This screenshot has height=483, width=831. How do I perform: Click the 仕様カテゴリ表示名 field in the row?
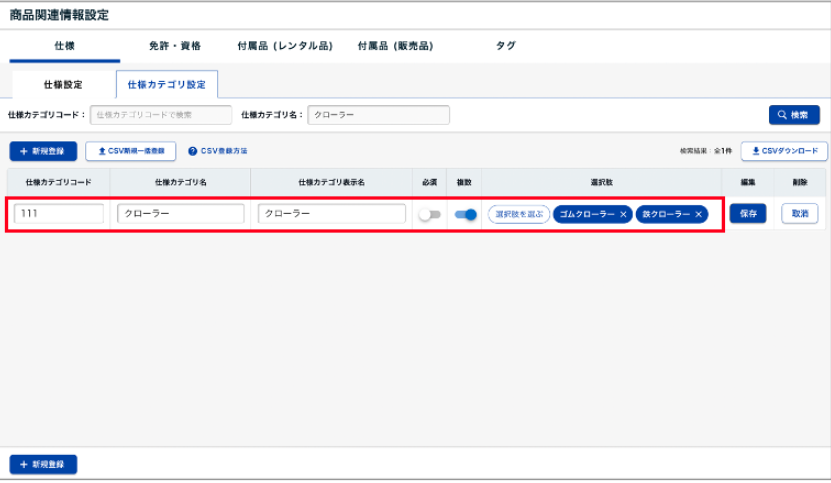tap(331, 214)
